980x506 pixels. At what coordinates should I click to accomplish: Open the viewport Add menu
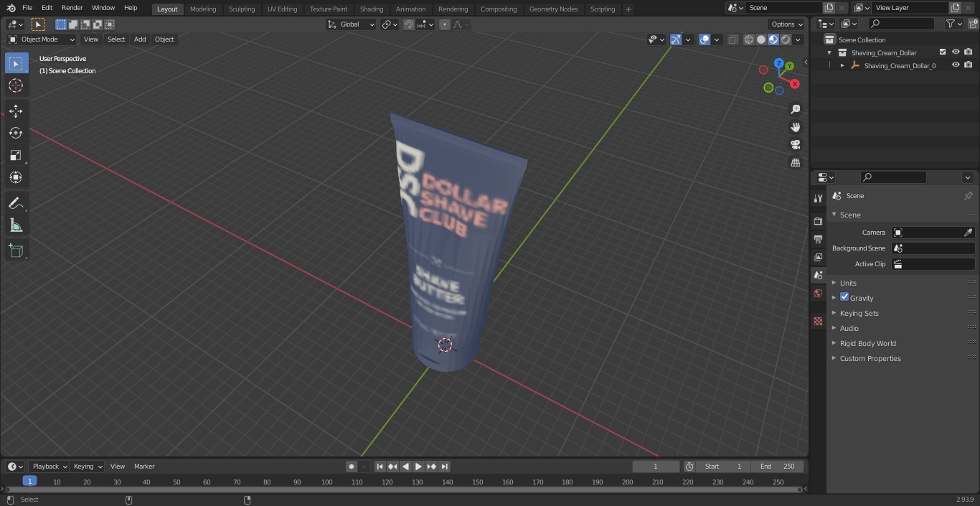point(140,39)
